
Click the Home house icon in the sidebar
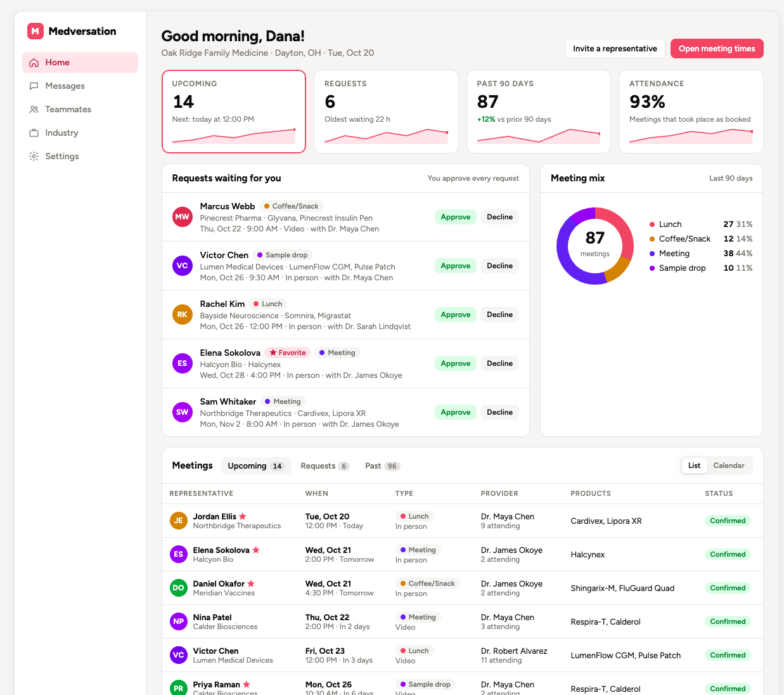click(x=34, y=63)
